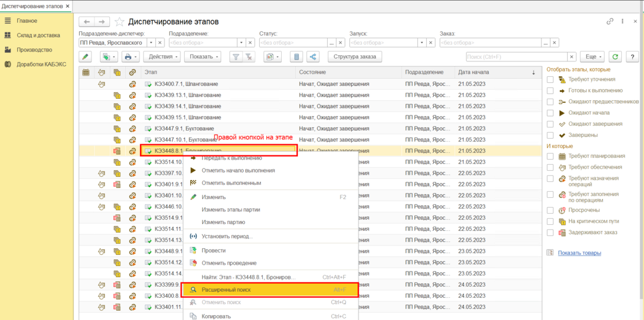The image size is (644, 320).
Task: Enable the Требуют уточнения checkbox
Action: click(550, 79)
